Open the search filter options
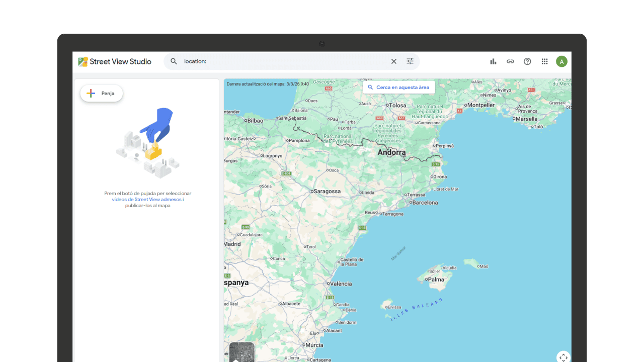The width and height of the screenshot is (644, 362). point(410,61)
